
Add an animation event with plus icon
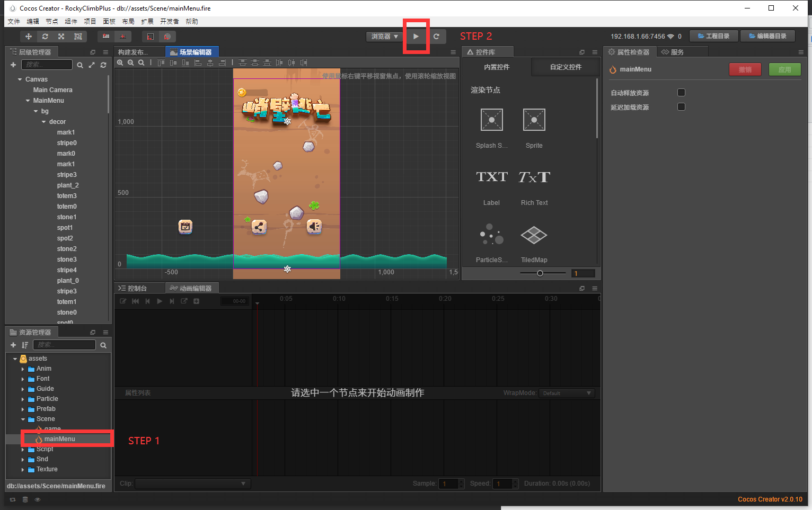(196, 301)
